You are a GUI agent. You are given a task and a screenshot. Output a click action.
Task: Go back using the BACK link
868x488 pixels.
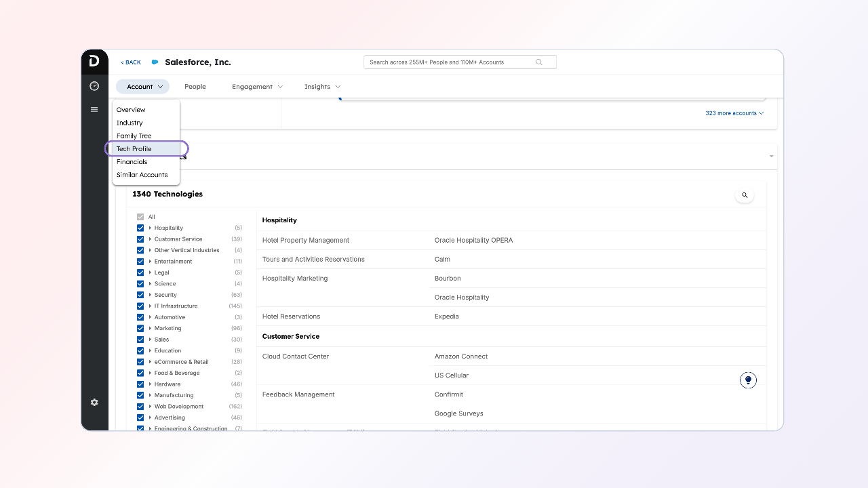(131, 62)
